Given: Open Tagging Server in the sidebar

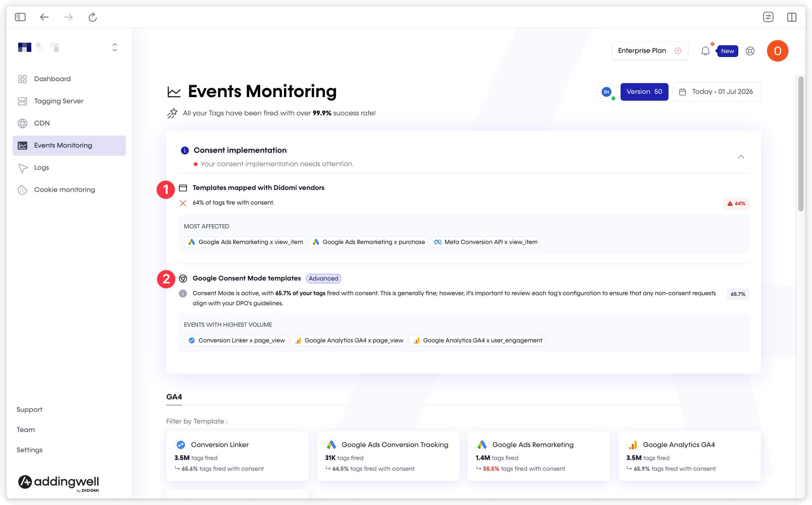Looking at the screenshot, I should (x=69, y=101).
